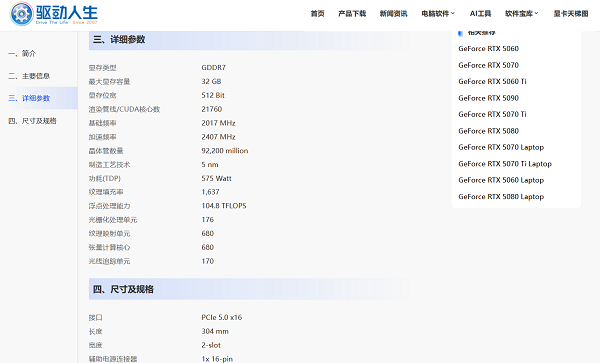Click the 32 GB memory value
Image resolution: width=600 pixels, height=363 pixels.
click(211, 81)
